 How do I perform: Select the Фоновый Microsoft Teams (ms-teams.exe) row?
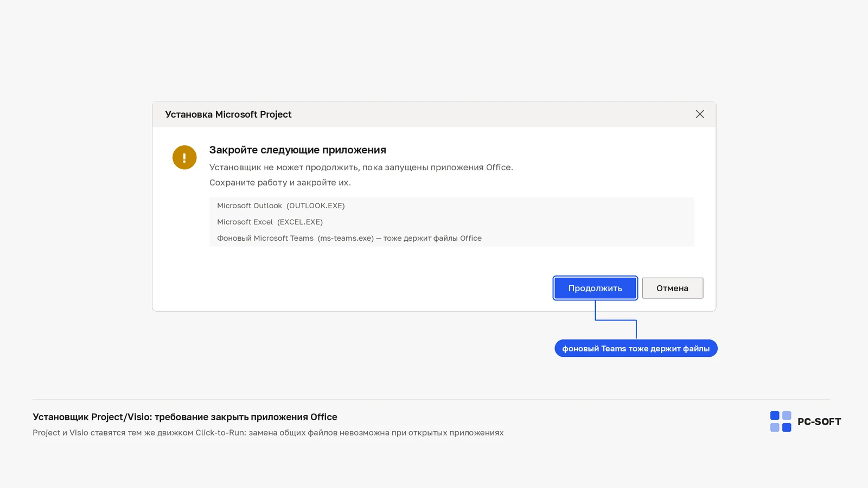[452, 238]
